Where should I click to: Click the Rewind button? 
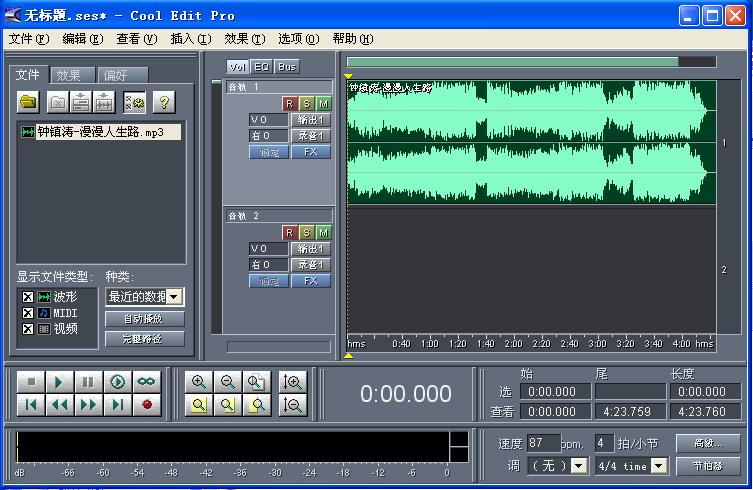[x=60, y=405]
